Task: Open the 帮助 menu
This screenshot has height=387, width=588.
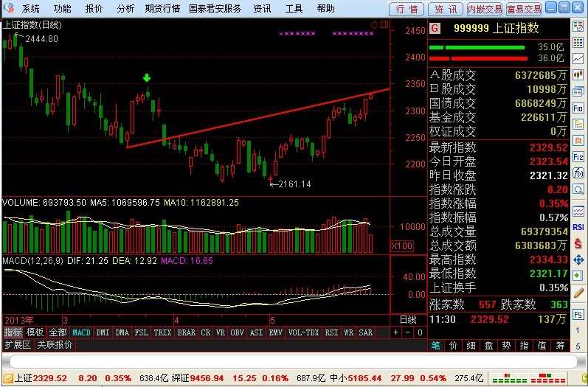Action: pos(325,9)
